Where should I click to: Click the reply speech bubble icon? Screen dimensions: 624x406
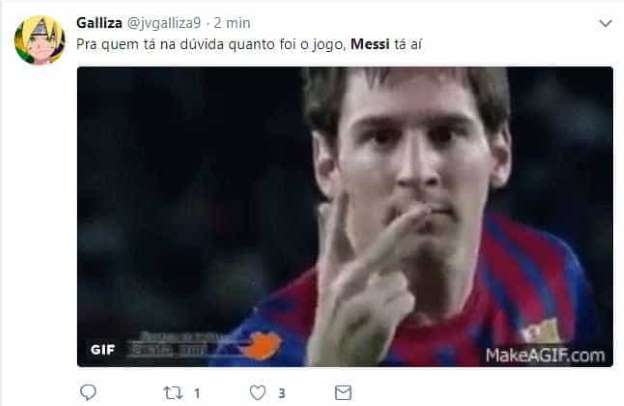pyautogui.click(x=88, y=392)
